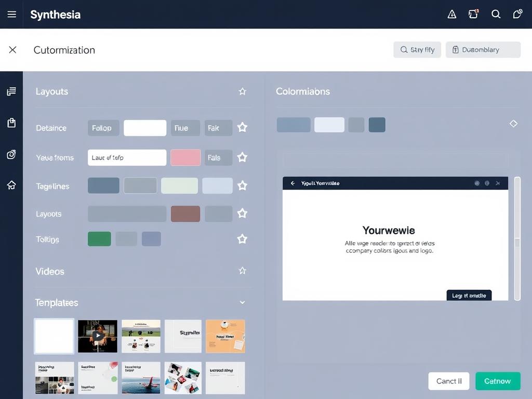Click the alert triangle icon in top bar
Screen dimensions: 532x399
(451, 14)
